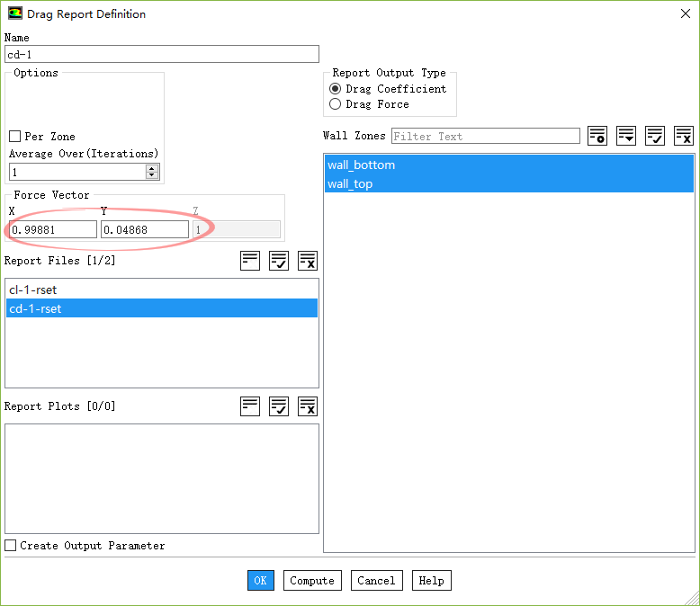
Task: Choose the Drag Force radio button
Action: pos(336,104)
